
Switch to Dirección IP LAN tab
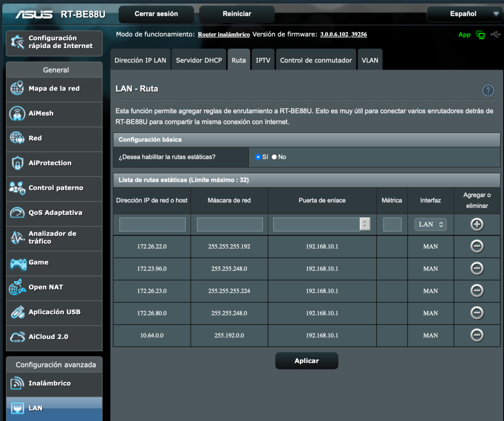140,60
